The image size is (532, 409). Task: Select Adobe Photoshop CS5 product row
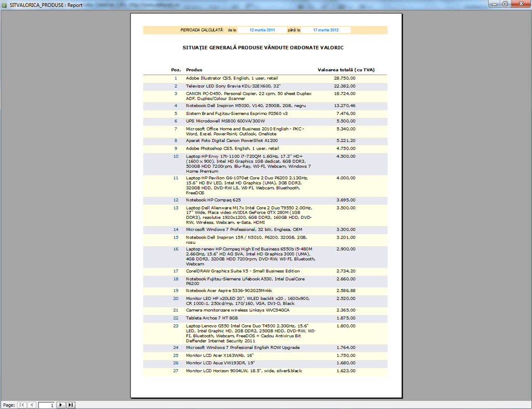click(265, 149)
